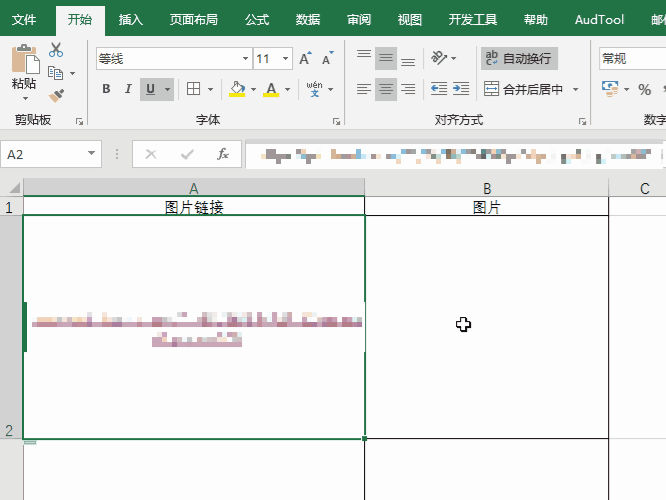Cancel formula entry X button
The width and height of the screenshot is (666, 500).
click(151, 154)
